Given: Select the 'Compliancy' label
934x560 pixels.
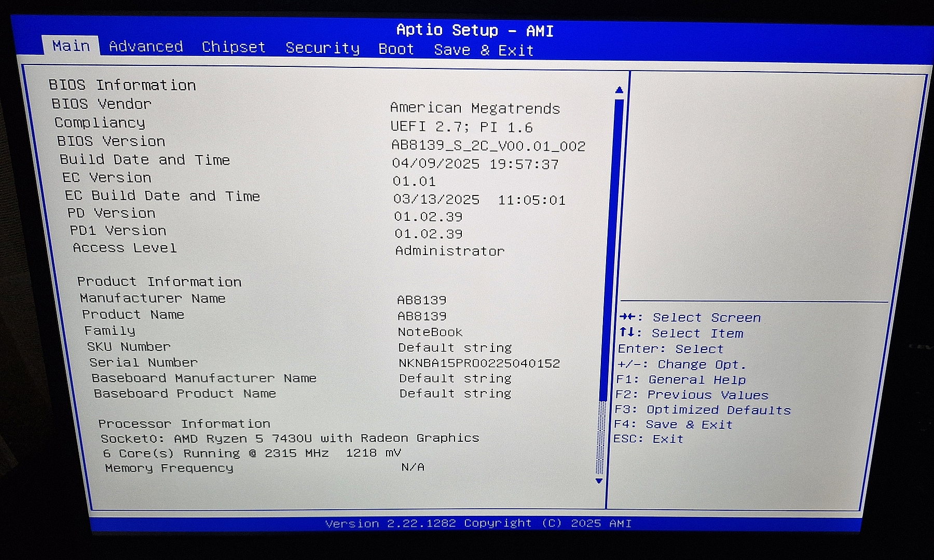Looking at the screenshot, I should click(x=100, y=123).
